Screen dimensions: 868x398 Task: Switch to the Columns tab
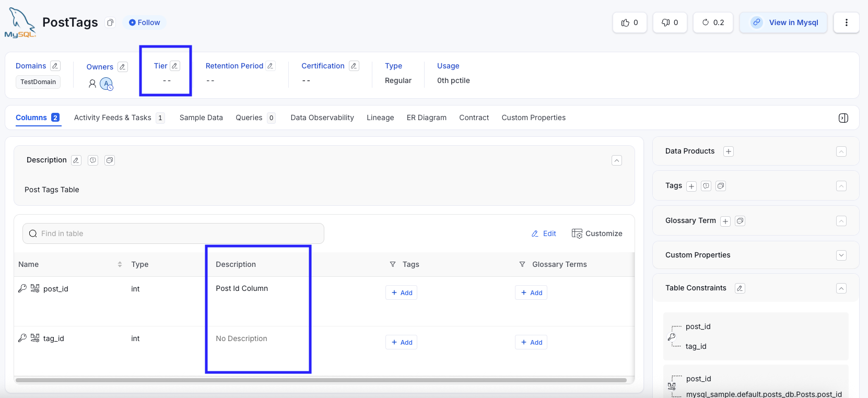pyautogui.click(x=38, y=118)
